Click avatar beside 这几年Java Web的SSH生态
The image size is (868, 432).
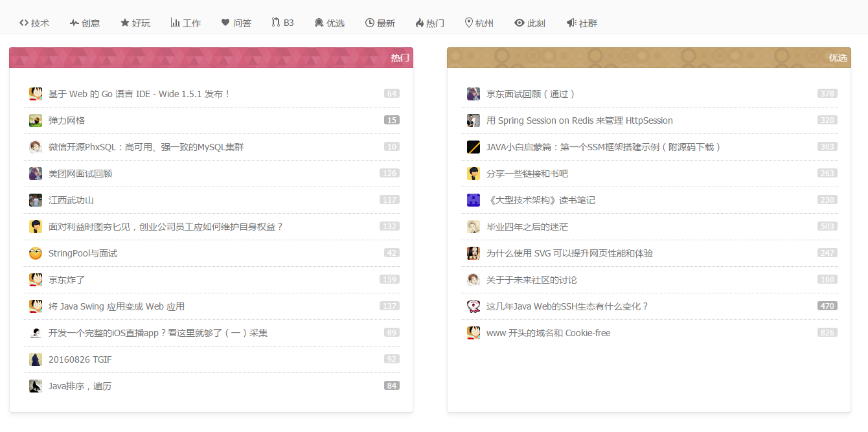point(474,306)
